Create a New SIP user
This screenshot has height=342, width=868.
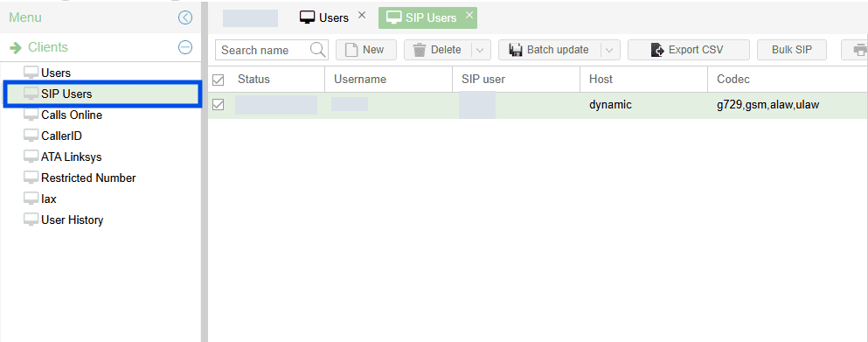point(366,50)
